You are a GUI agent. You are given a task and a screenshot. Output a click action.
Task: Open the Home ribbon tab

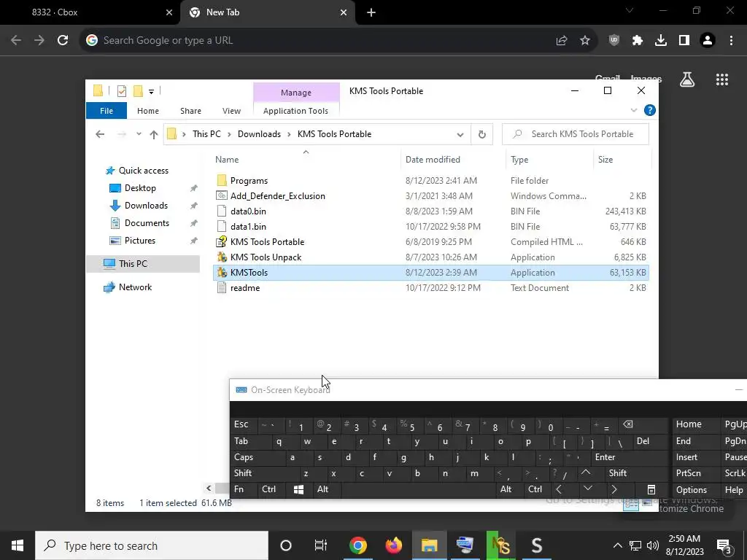[x=147, y=111]
